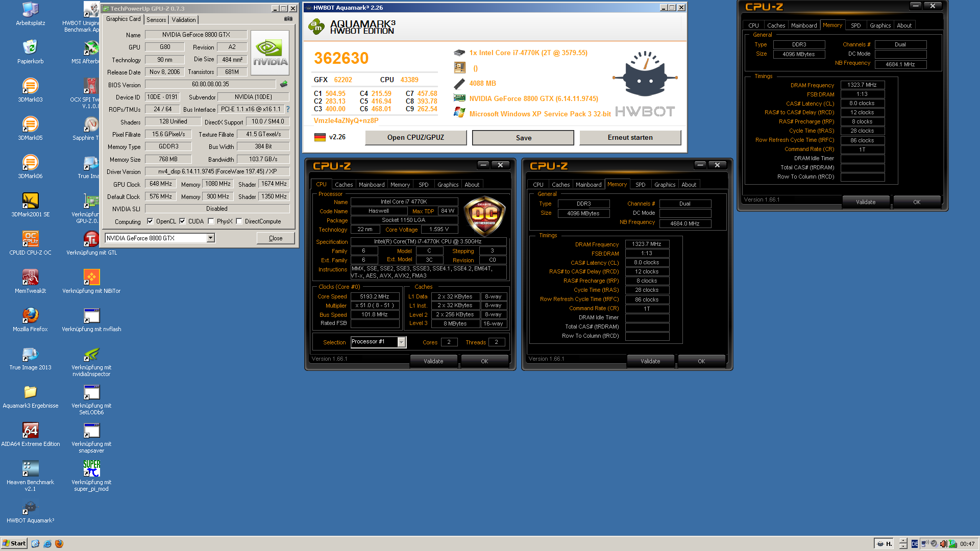Expand the GPU selection dropdown in GPU-Z
Viewport: 980px width, 551px height.
coord(210,238)
